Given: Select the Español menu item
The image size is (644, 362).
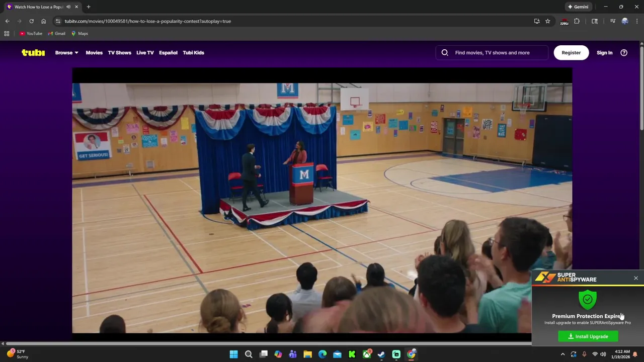Looking at the screenshot, I should (x=168, y=52).
